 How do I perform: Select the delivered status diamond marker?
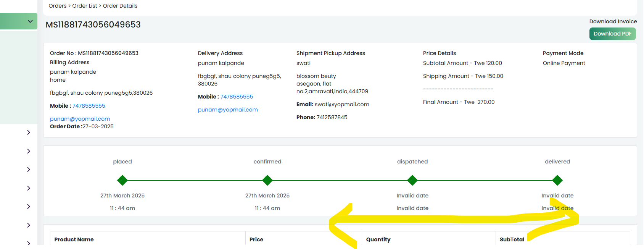[557, 180]
